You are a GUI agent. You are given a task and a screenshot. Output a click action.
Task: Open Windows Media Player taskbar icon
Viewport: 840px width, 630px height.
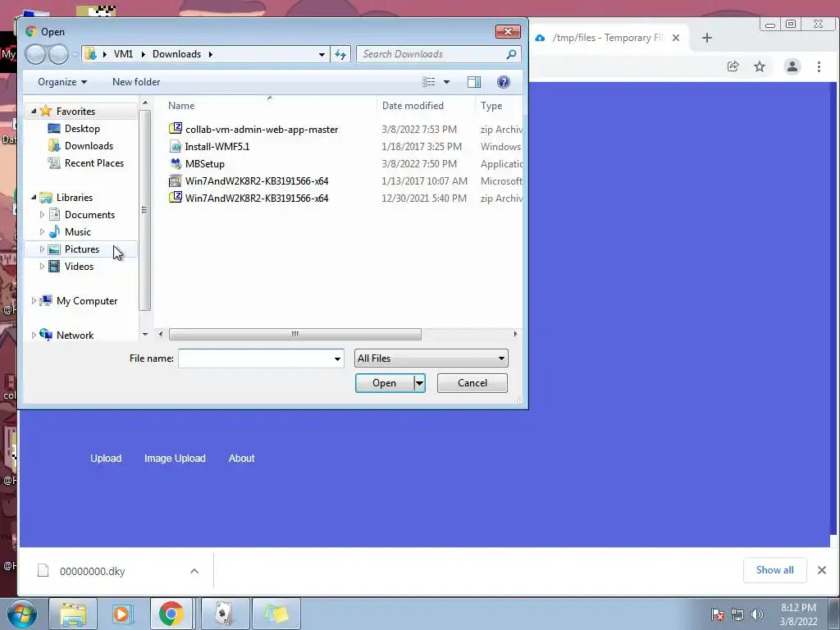pos(121,614)
